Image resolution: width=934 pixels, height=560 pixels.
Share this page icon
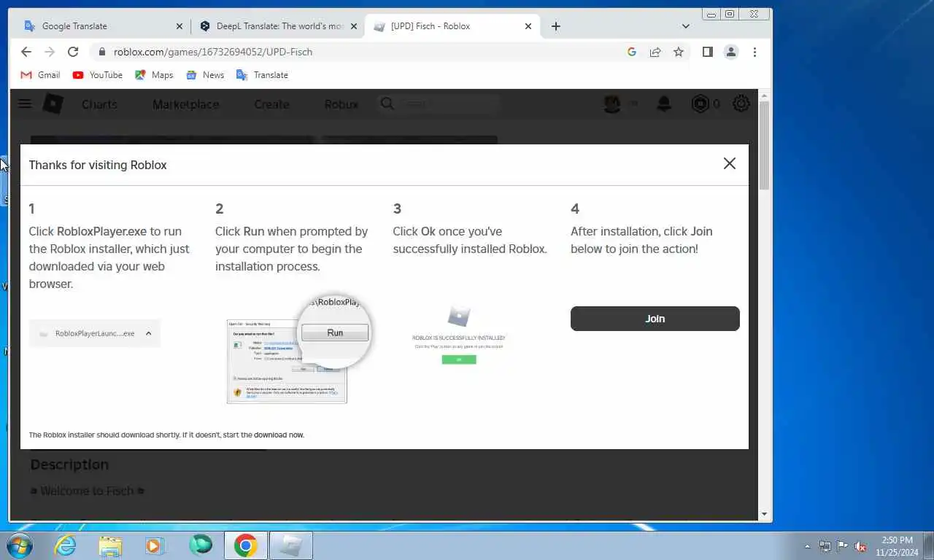[655, 52]
